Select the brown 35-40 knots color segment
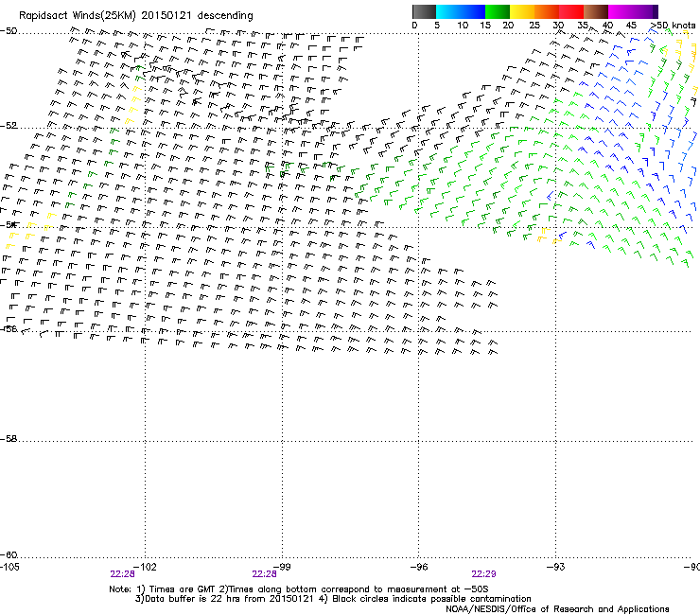 tap(596, 11)
